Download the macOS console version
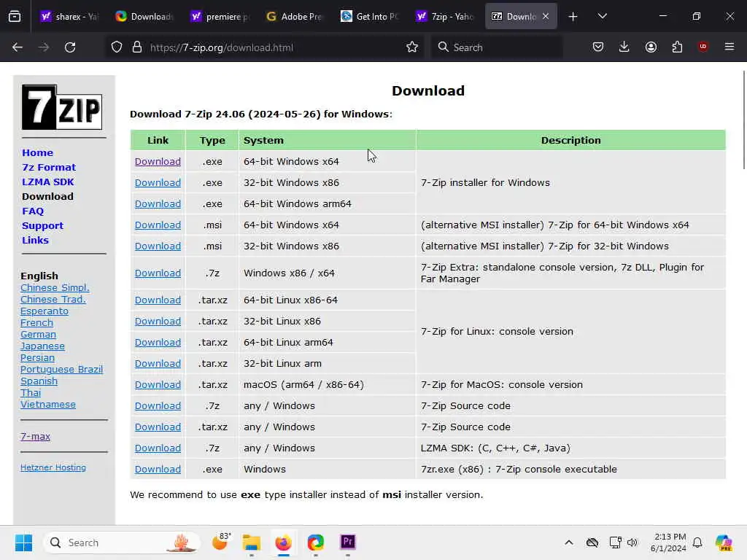 (x=158, y=385)
